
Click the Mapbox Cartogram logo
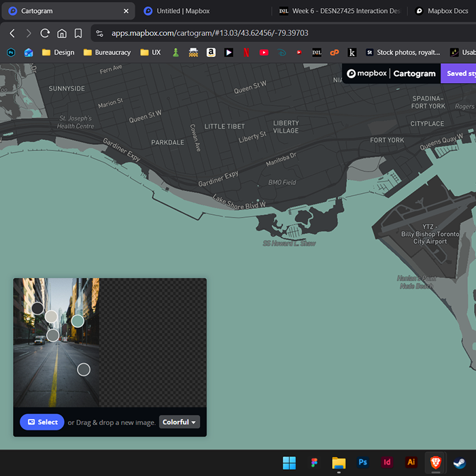coord(391,73)
